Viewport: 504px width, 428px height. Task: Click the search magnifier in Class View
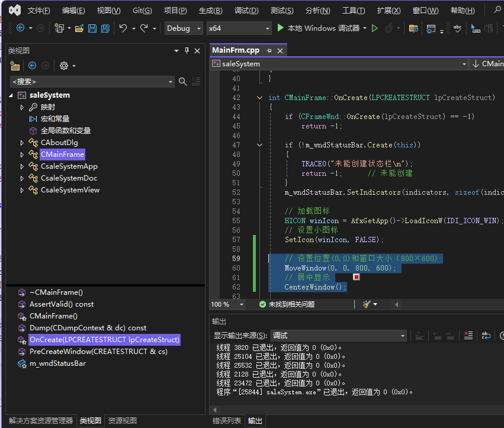183,82
